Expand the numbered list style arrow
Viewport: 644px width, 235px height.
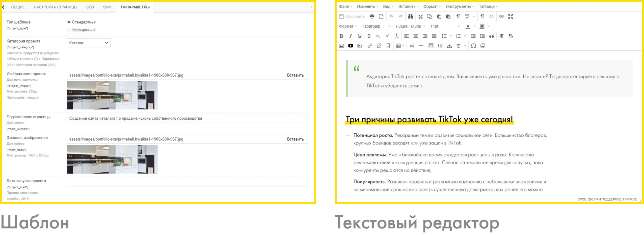pos(465,36)
